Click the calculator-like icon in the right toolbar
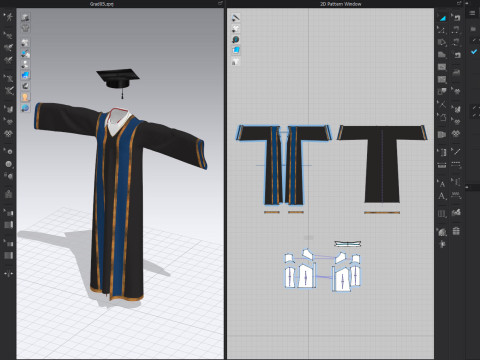 (456, 231)
